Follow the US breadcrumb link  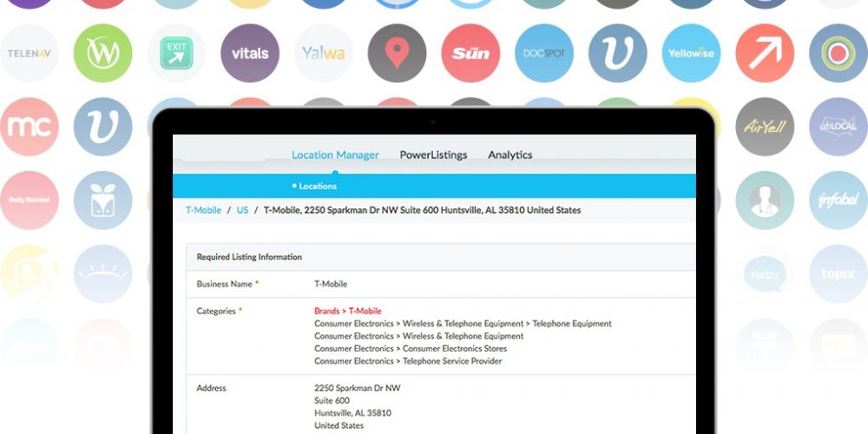click(242, 210)
